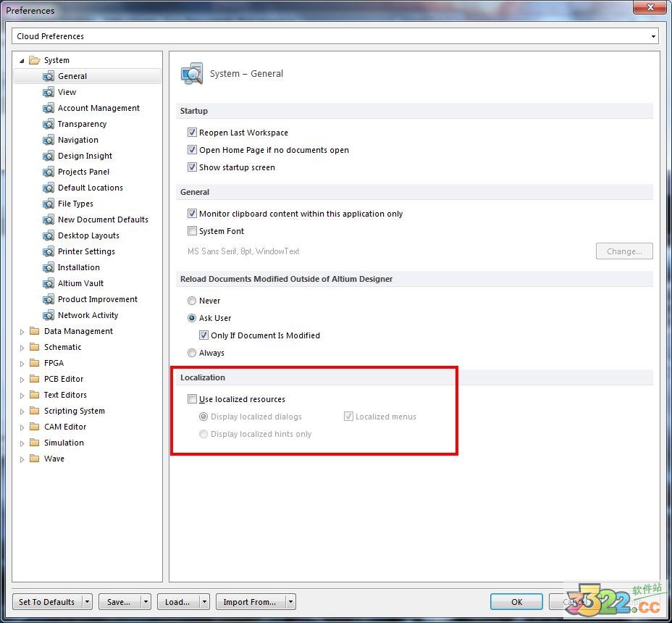Toggle Only If Document Is Modified
This screenshot has width=672, height=623.
point(203,335)
